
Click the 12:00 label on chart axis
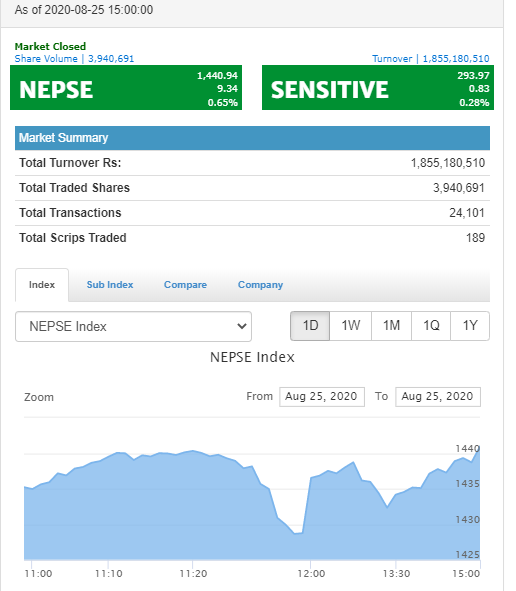tap(311, 574)
